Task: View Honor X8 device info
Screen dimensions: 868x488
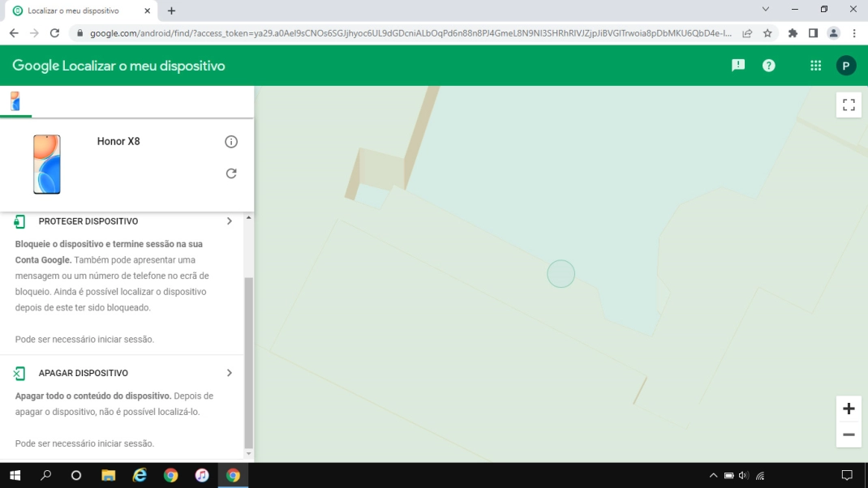Action: click(231, 141)
